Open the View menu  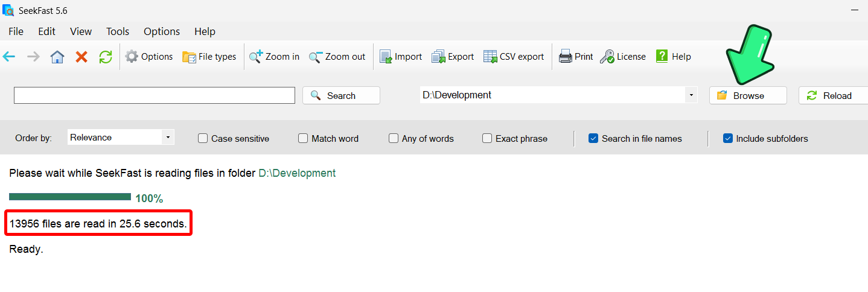coord(81,31)
